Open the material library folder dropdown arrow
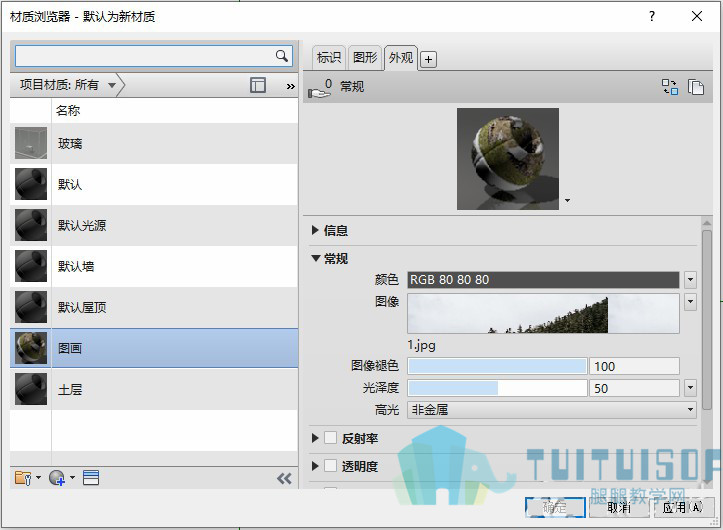Image resolution: width=723 pixels, height=530 pixels. [x=38, y=478]
